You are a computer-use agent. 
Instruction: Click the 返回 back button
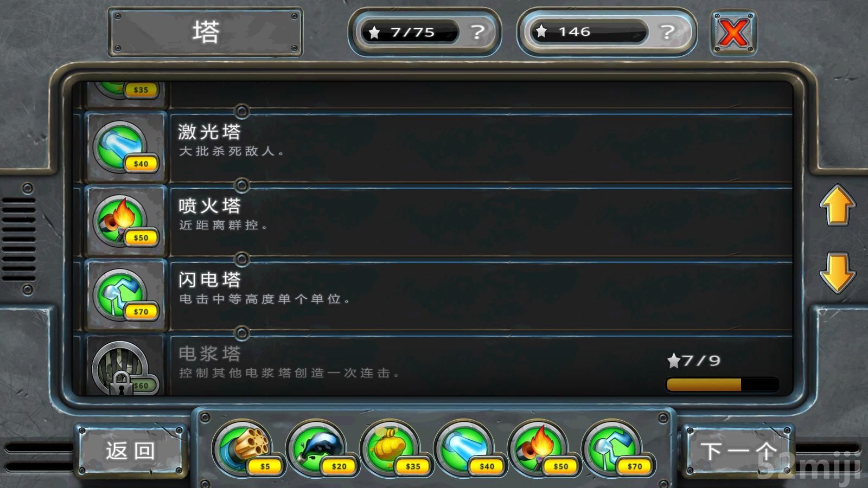tap(130, 451)
